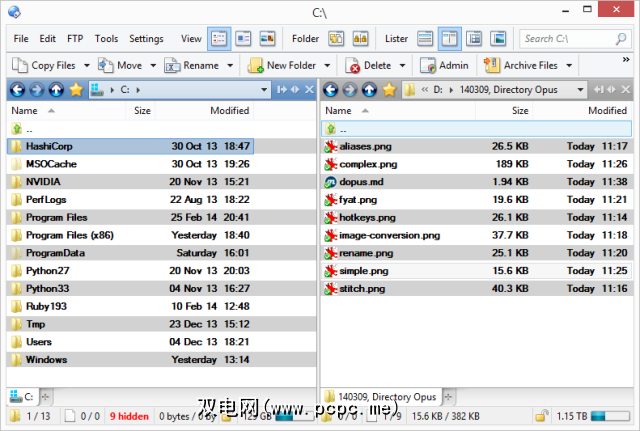
Task: Sort the right pane by the Size column
Action: click(504, 111)
